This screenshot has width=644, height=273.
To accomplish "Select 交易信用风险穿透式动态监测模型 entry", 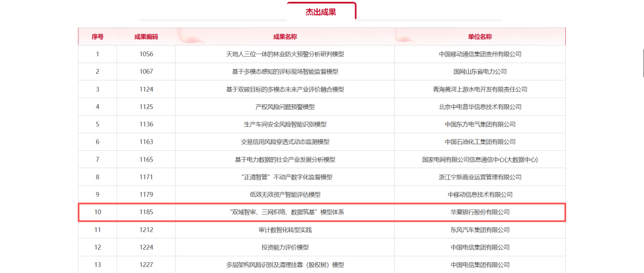I will (285, 142).
